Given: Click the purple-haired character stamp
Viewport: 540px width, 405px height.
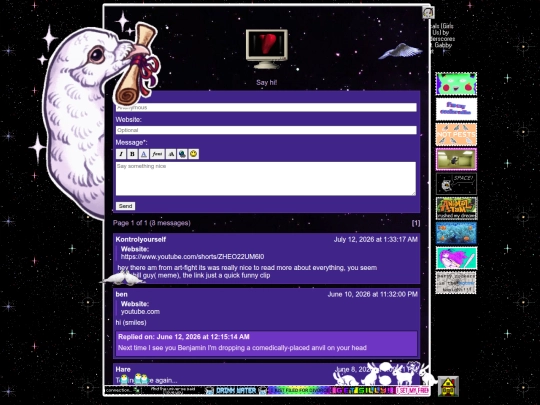Looking at the screenshot, I should [x=456, y=258].
